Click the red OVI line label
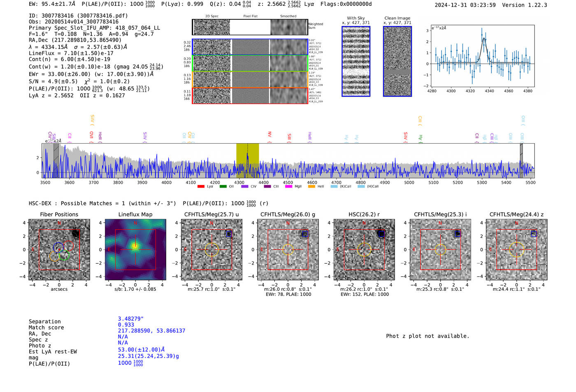Viewport: 576px width, 392px height. tap(91, 136)
